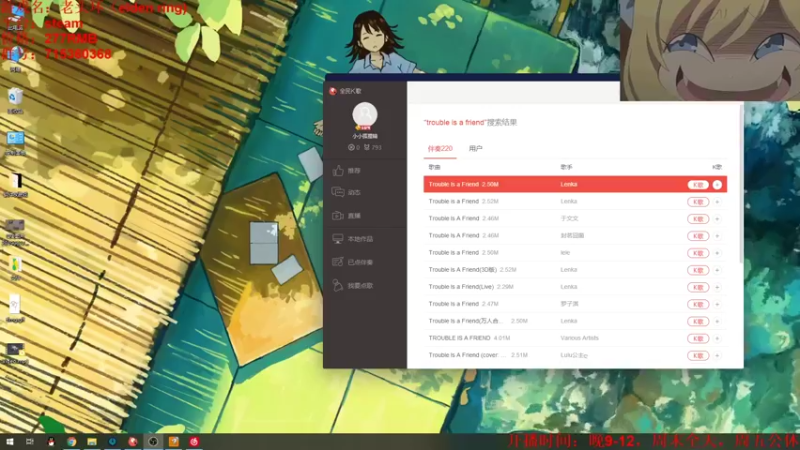Add Lenka 2.52M song with plus icon
The height and width of the screenshot is (450, 800).
click(x=717, y=202)
